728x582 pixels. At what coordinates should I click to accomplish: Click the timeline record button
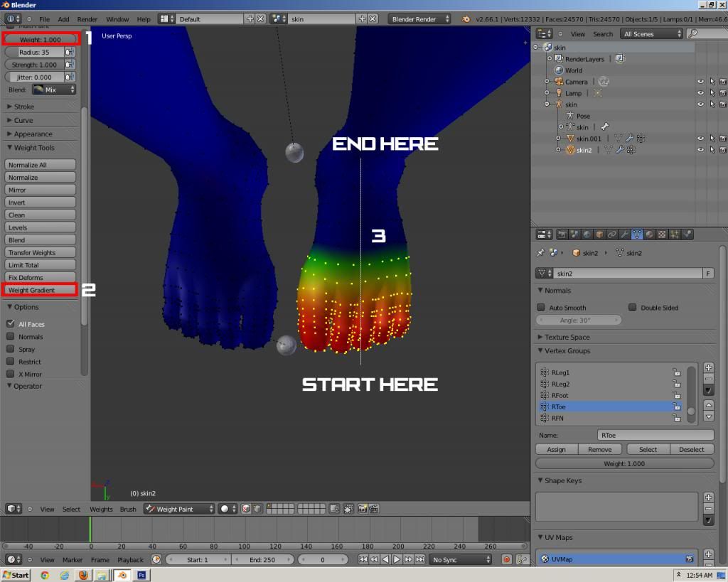[x=506, y=560]
